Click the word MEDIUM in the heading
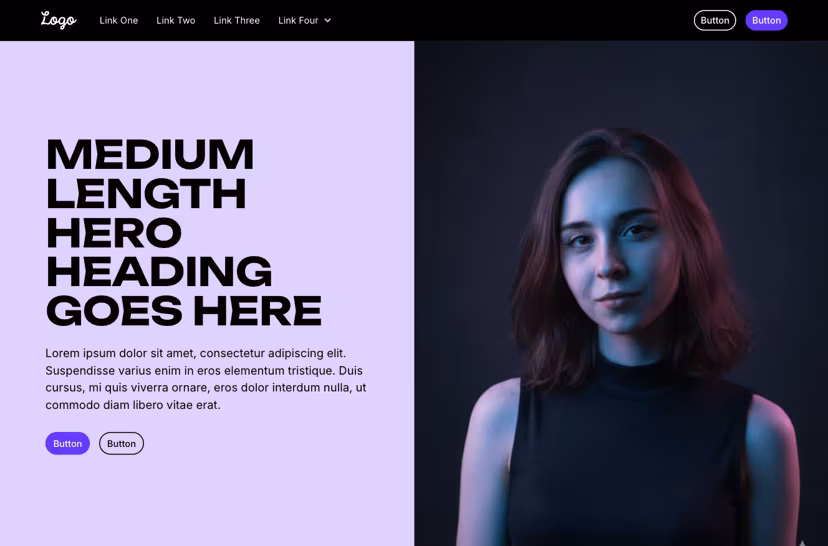The height and width of the screenshot is (546, 828). point(150,155)
